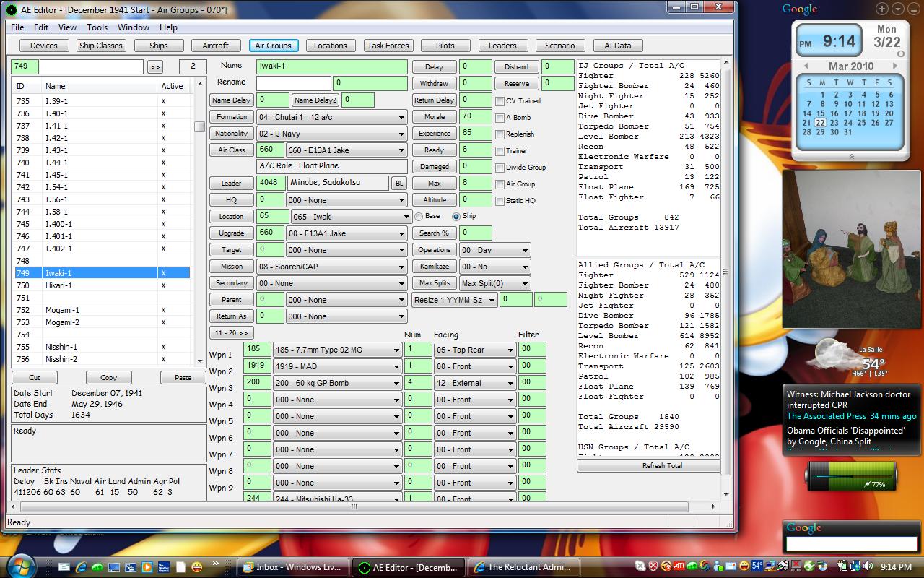924x578 pixels.
Task: Toggle the Air Group checkbox
Action: pos(500,184)
